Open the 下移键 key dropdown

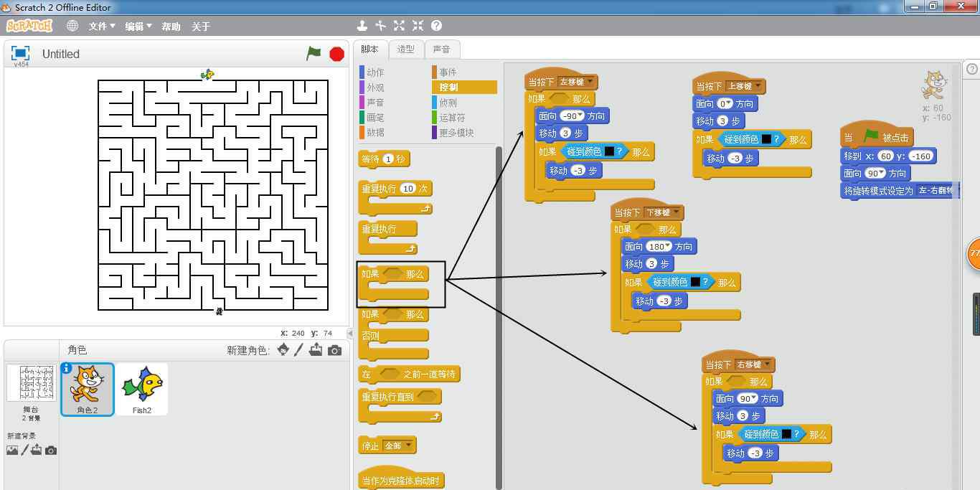pyautogui.click(x=663, y=212)
